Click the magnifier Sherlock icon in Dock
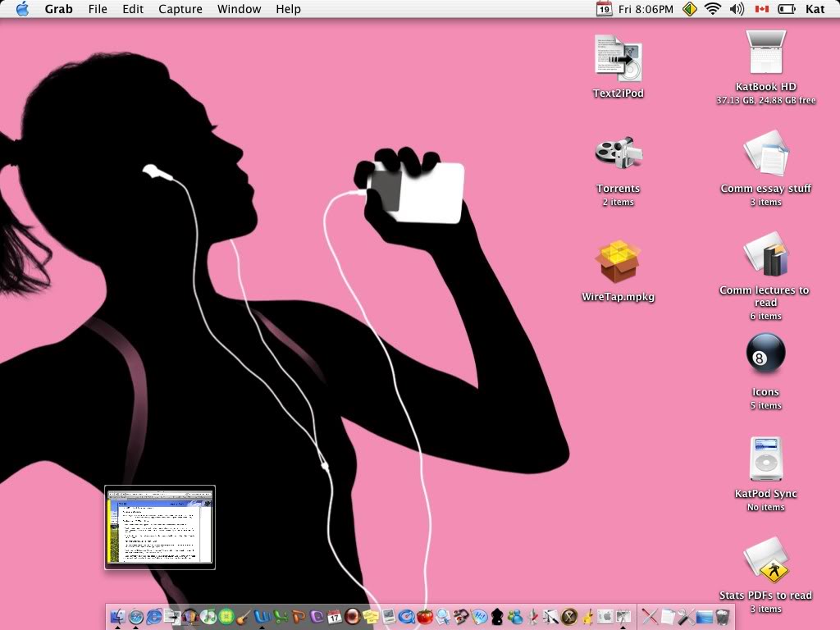This screenshot has width=840, height=630. click(x=443, y=617)
